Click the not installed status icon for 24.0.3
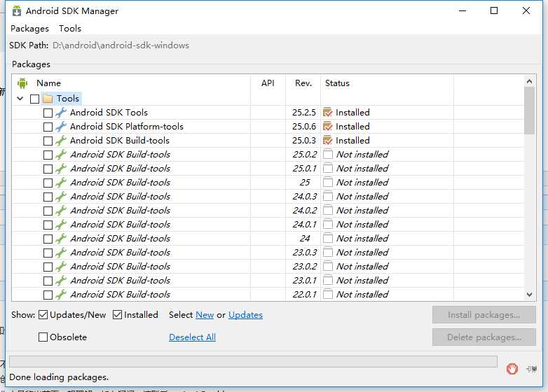The width and height of the screenshot is (548, 392). [328, 196]
